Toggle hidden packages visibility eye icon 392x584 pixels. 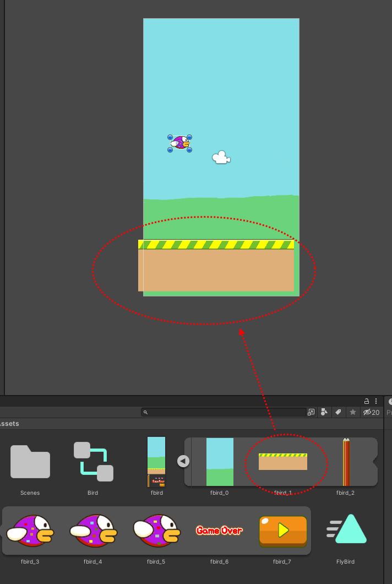click(371, 412)
